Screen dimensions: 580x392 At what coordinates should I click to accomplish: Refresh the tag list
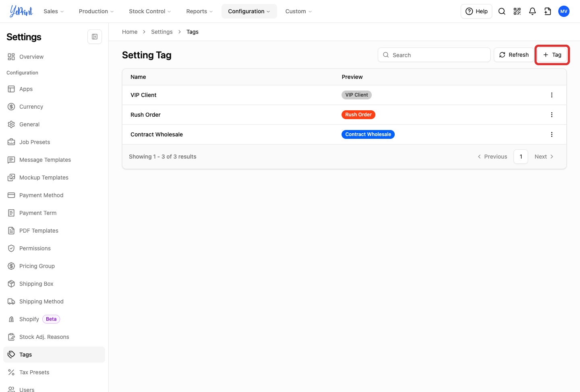(x=514, y=55)
